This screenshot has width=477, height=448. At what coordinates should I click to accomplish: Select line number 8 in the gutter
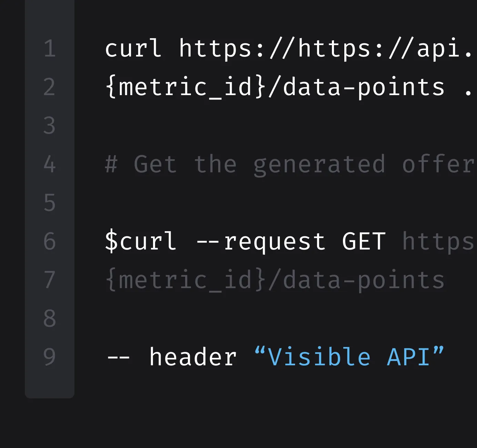[50, 318]
